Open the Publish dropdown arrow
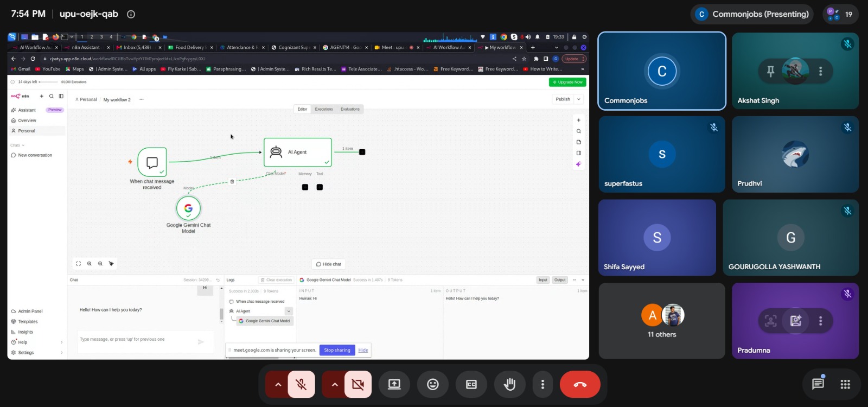868x407 pixels. click(579, 99)
